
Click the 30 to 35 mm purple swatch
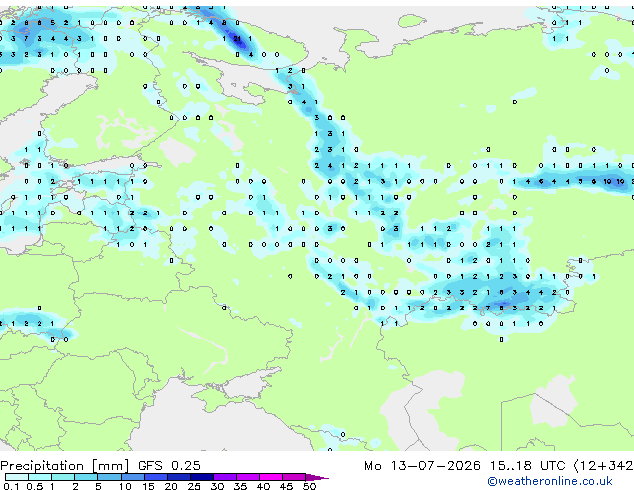click(224, 477)
